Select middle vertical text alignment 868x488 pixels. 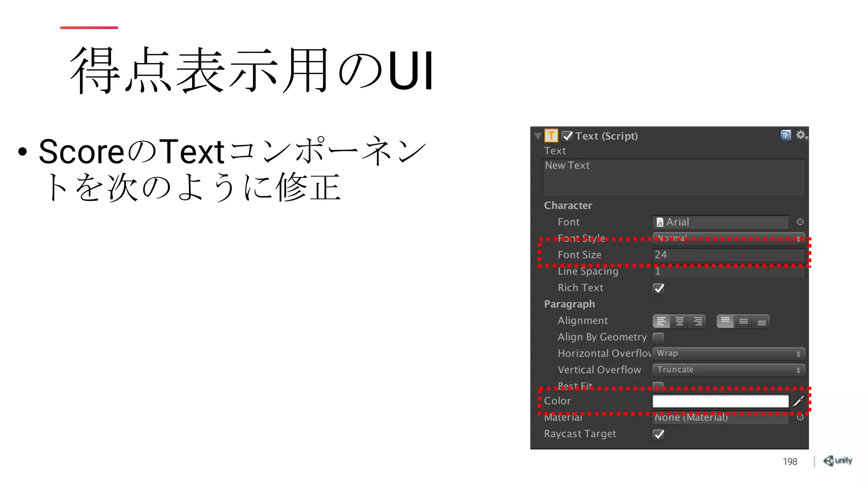coord(743,322)
